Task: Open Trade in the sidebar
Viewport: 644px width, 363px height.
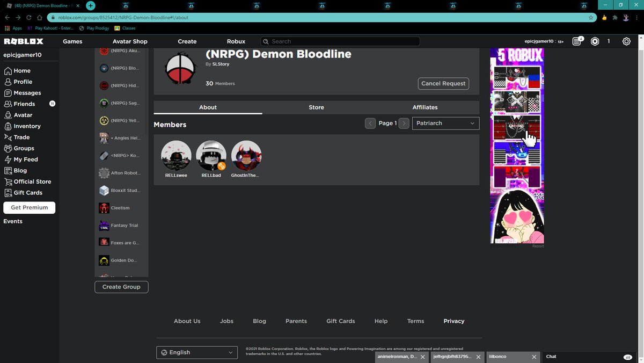Action: click(17, 137)
